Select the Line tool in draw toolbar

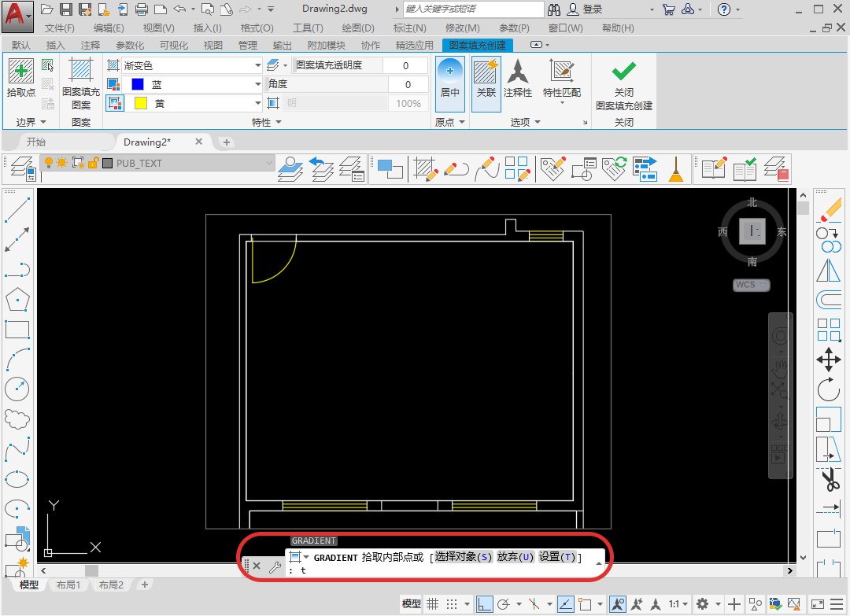coord(17,210)
